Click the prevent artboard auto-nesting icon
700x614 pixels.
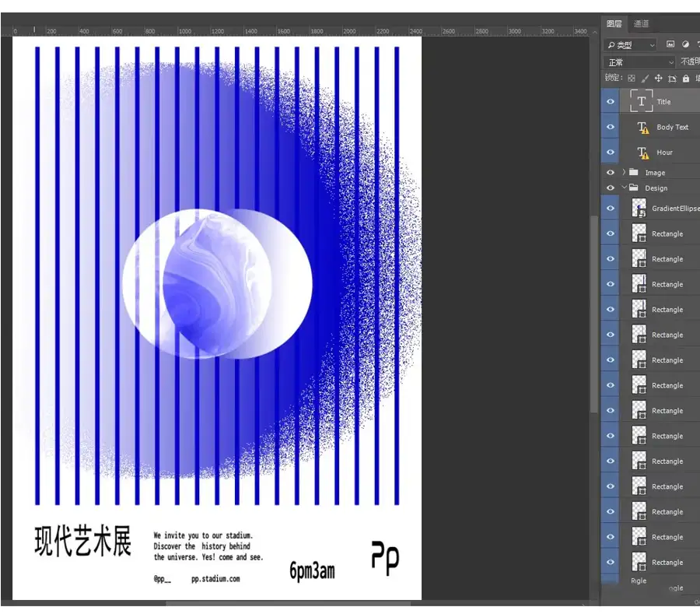(x=672, y=79)
